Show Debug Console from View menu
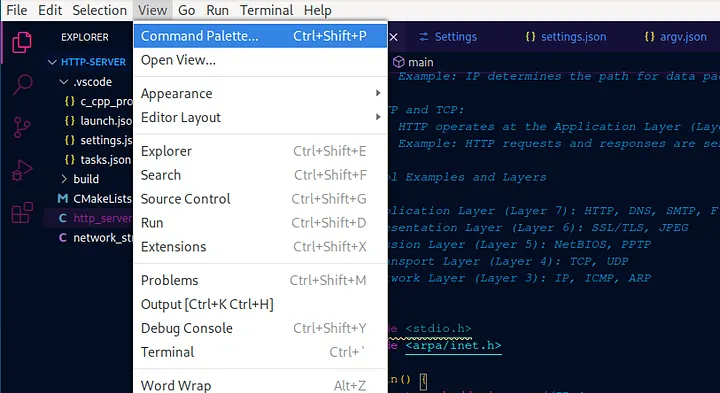This screenshot has height=393, width=720. (260, 328)
